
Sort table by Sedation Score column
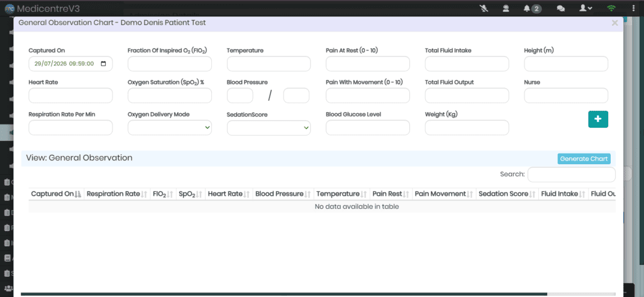(x=508, y=194)
